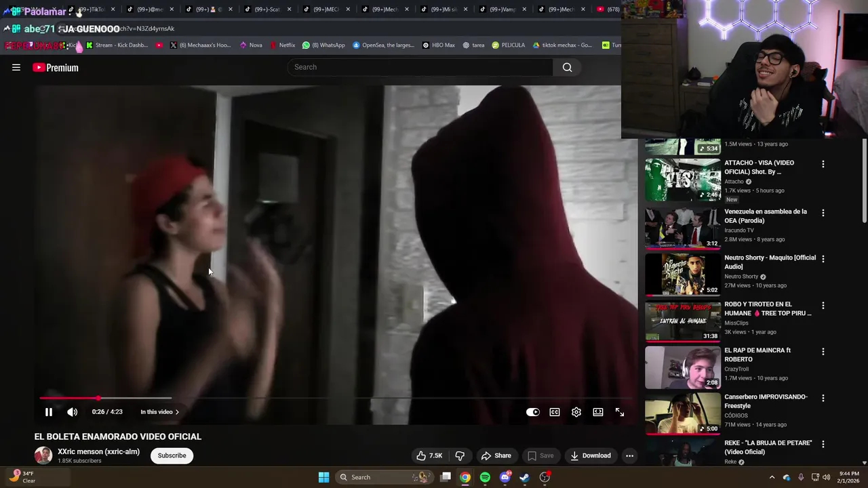Open Venezuela en asamblea de la OEA thumbnail
The width and height of the screenshot is (868, 488).
tap(682, 228)
